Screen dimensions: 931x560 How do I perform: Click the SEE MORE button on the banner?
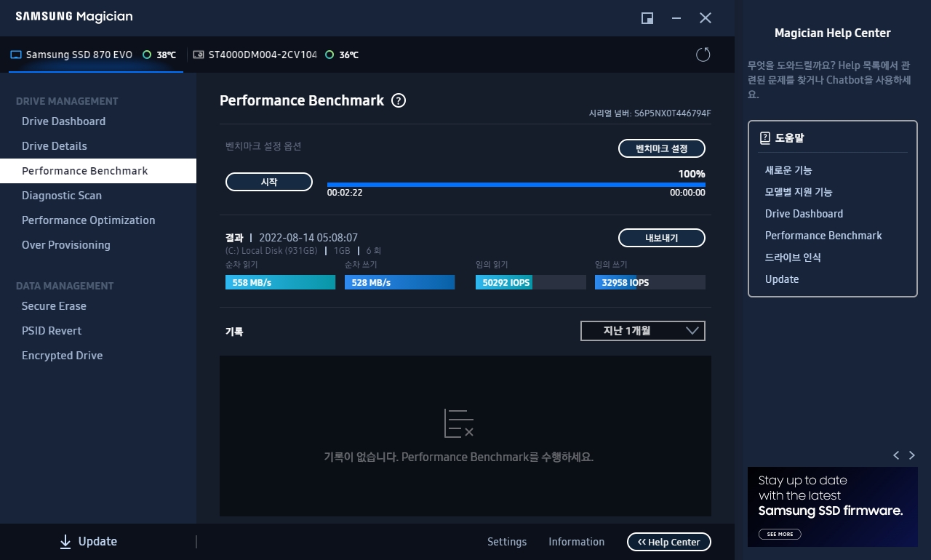780,534
